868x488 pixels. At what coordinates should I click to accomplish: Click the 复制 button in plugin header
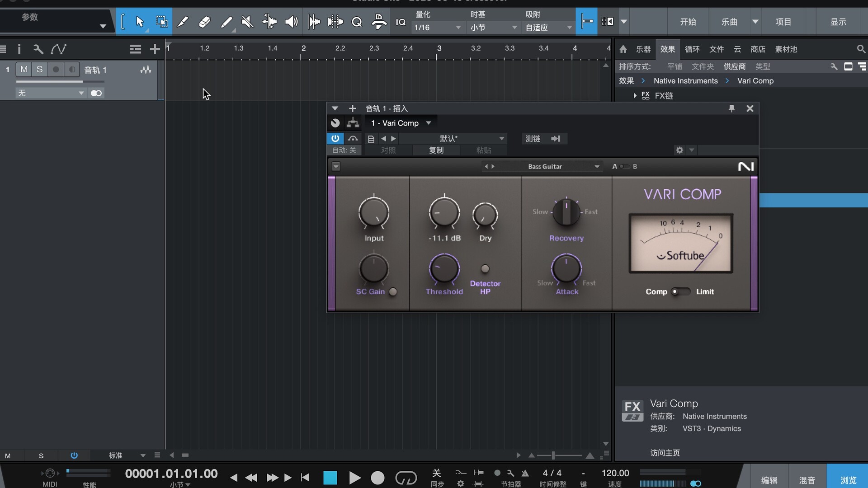[x=436, y=150]
